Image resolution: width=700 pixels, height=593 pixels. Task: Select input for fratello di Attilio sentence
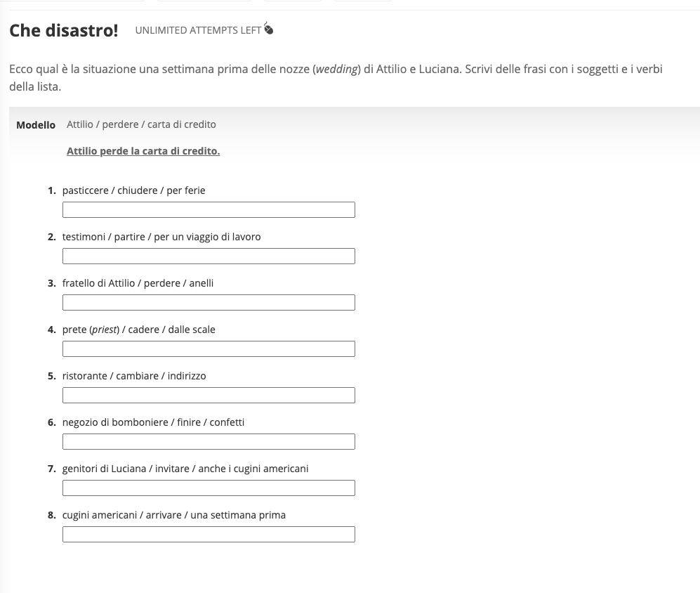tap(209, 303)
